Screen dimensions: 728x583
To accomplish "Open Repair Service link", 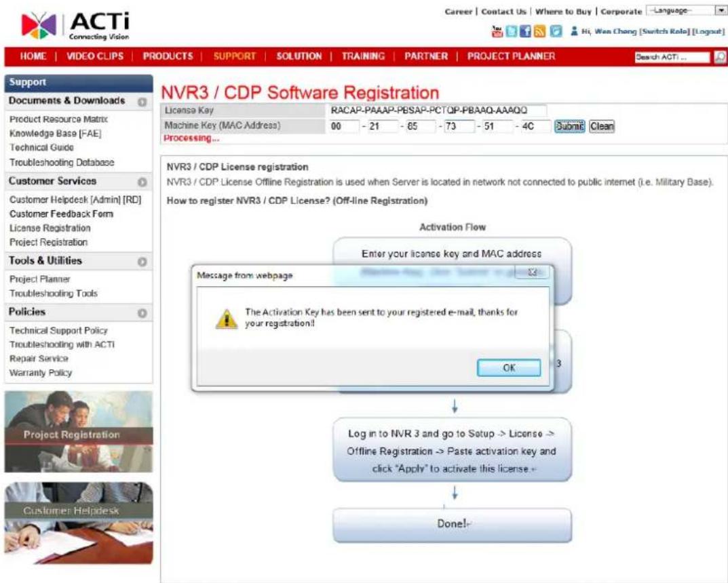I will [x=39, y=359].
